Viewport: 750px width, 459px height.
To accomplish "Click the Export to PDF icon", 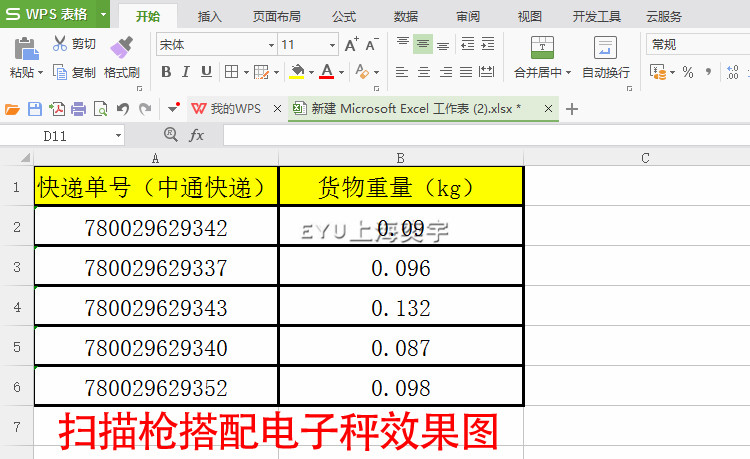I will [57, 108].
